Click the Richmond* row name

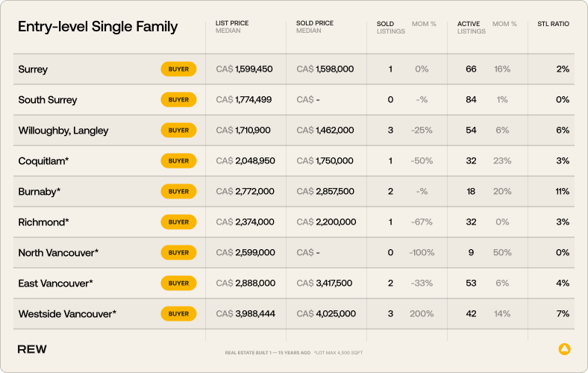pos(43,222)
